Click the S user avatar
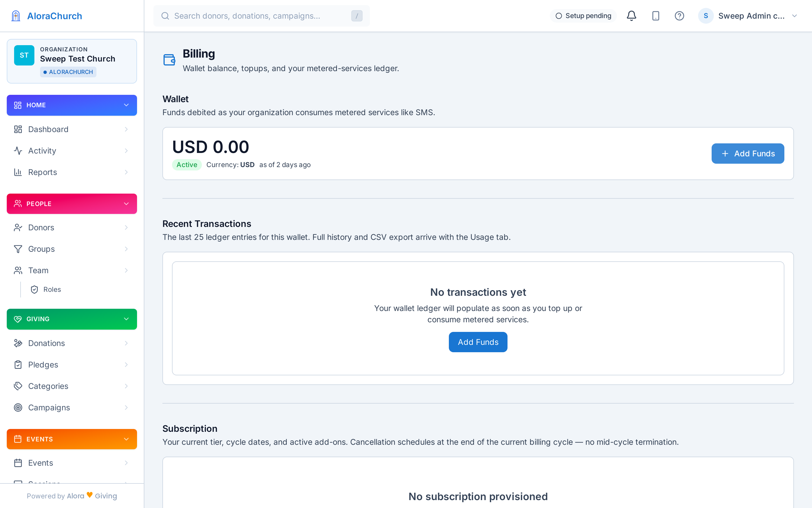 (x=706, y=16)
